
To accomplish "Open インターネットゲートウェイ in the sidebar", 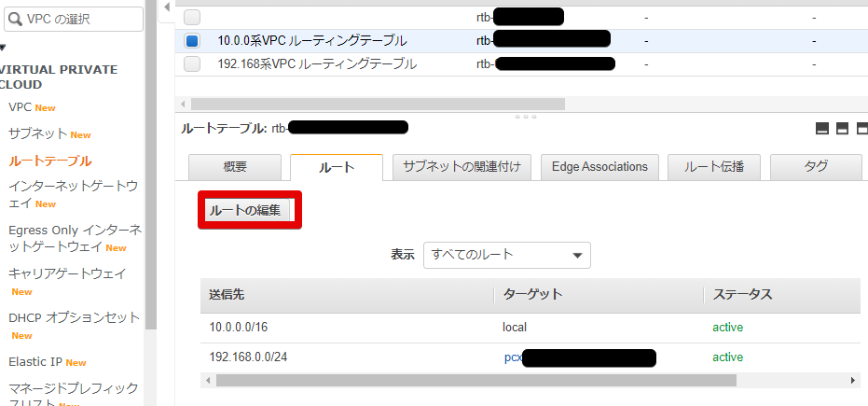I will pyautogui.click(x=73, y=194).
